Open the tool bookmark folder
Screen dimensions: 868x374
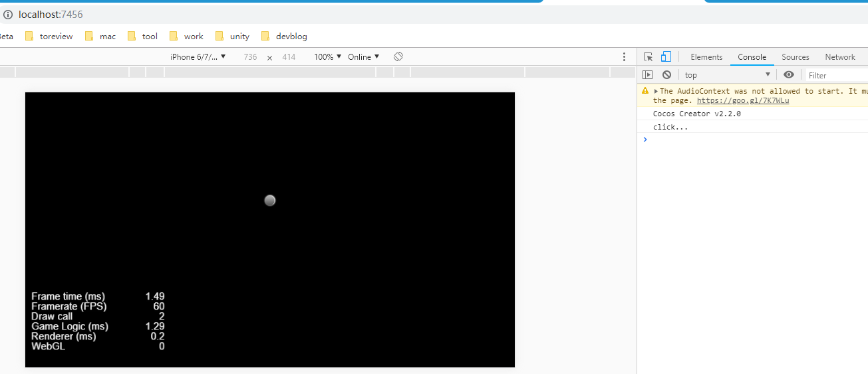point(142,37)
